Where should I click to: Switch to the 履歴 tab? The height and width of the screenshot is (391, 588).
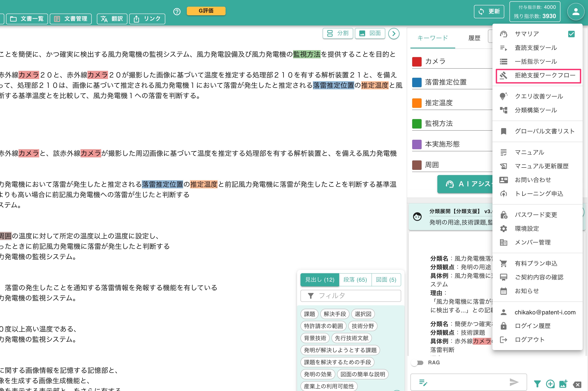(474, 38)
